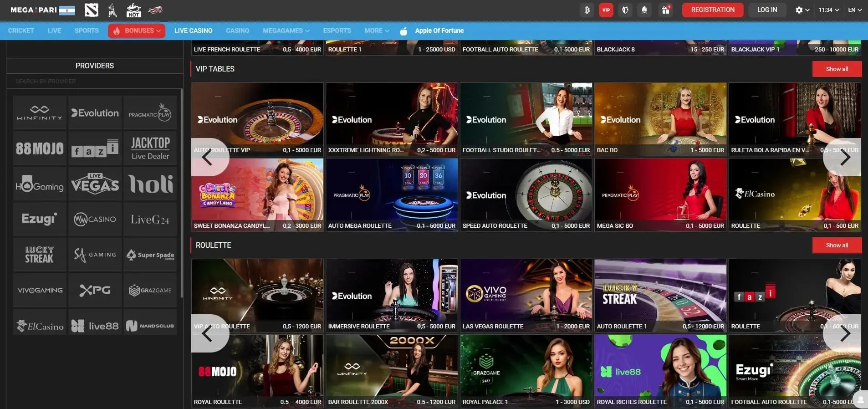
Task: Open the red VIP icon in header
Action: 606,10
